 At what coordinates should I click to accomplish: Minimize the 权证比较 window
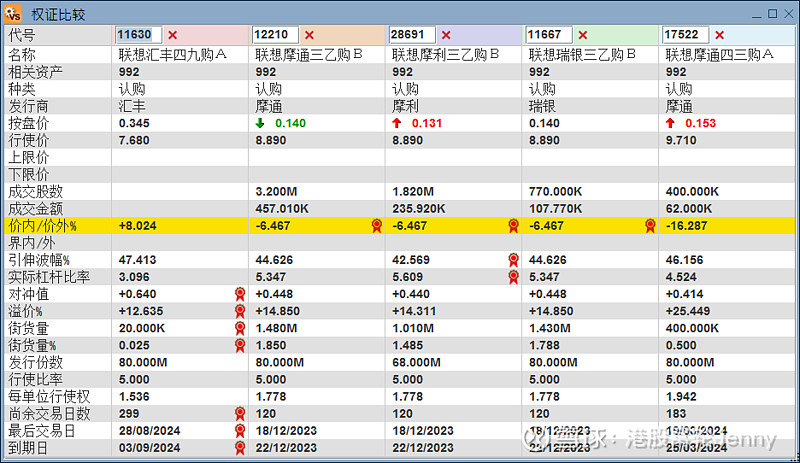(x=757, y=15)
